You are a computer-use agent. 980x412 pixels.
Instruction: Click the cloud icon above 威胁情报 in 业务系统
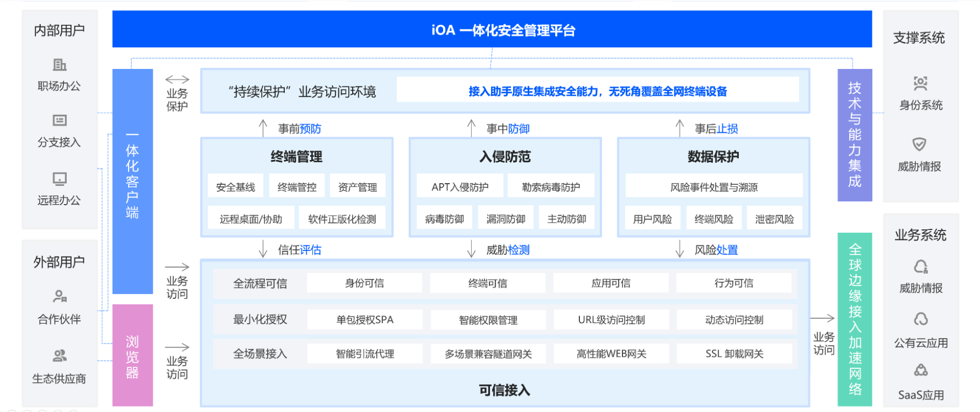(x=921, y=267)
